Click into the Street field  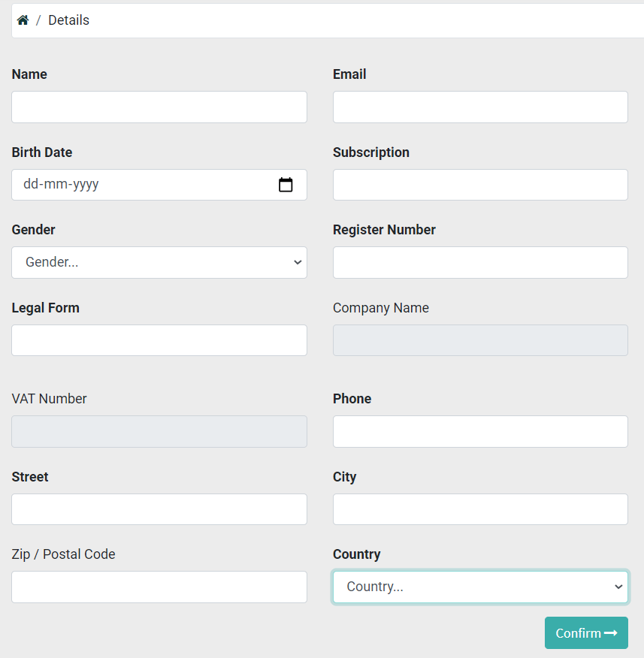pos(159,509)
